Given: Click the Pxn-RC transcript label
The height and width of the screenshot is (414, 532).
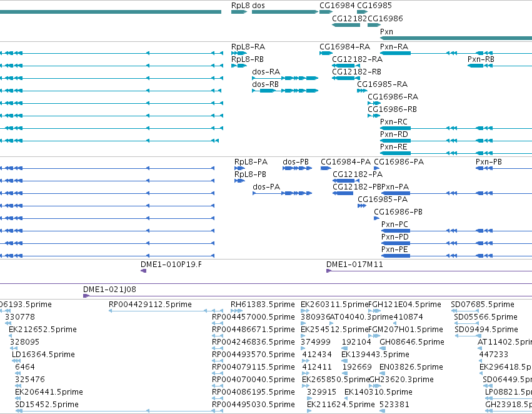Looking at the screenshot, I should [x=394, y=122].
